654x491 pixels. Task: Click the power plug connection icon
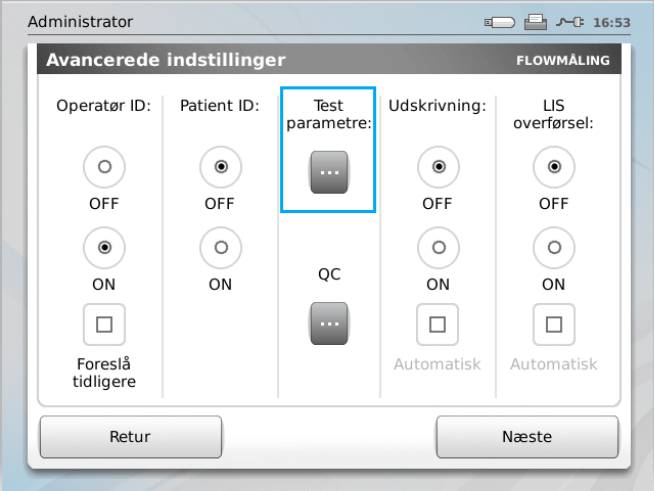click(570, 22)
